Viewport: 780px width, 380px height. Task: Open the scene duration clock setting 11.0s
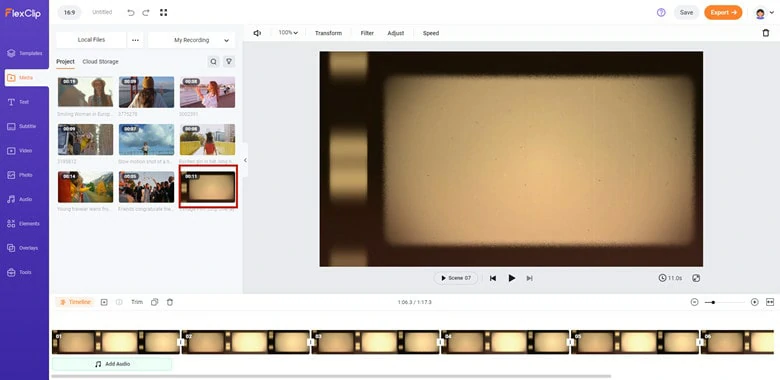(670, 278)
